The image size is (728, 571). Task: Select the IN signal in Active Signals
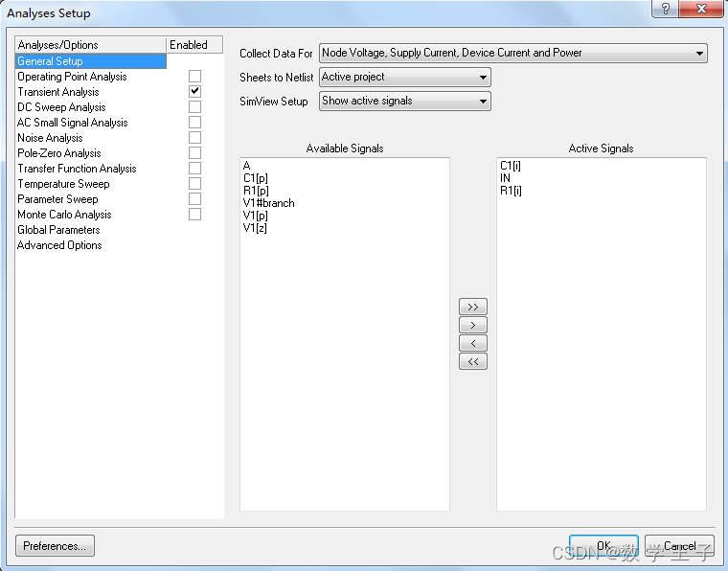point(506,178)
